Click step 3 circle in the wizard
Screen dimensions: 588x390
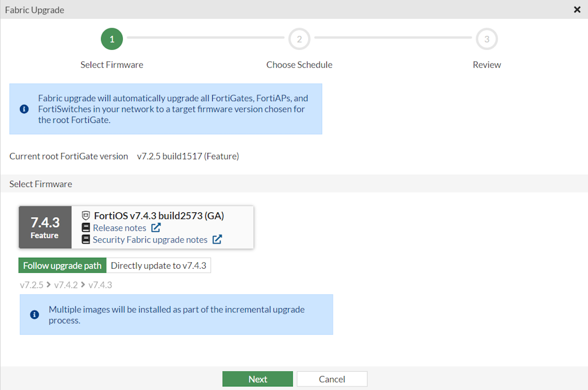tap(487, 39)
